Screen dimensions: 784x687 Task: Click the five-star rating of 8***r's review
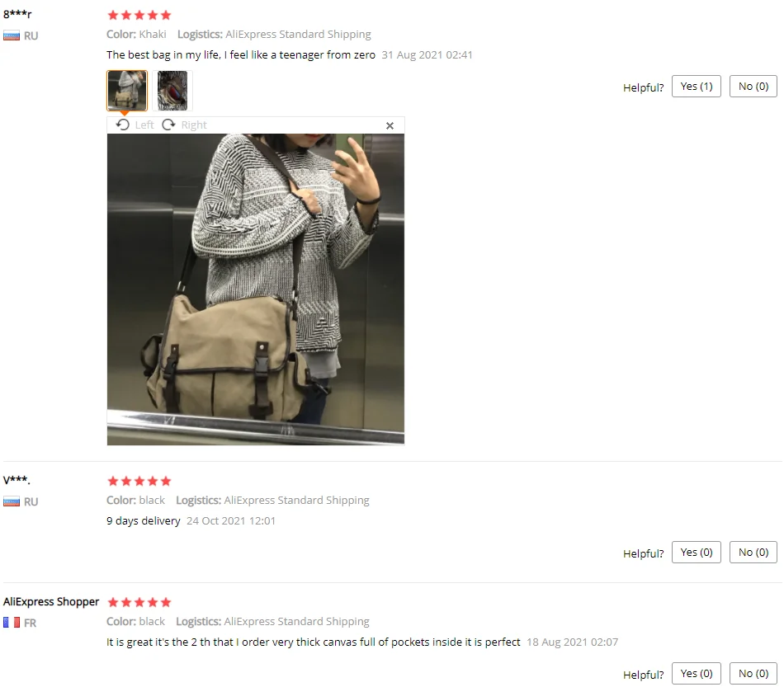click(x=139, y=15)
